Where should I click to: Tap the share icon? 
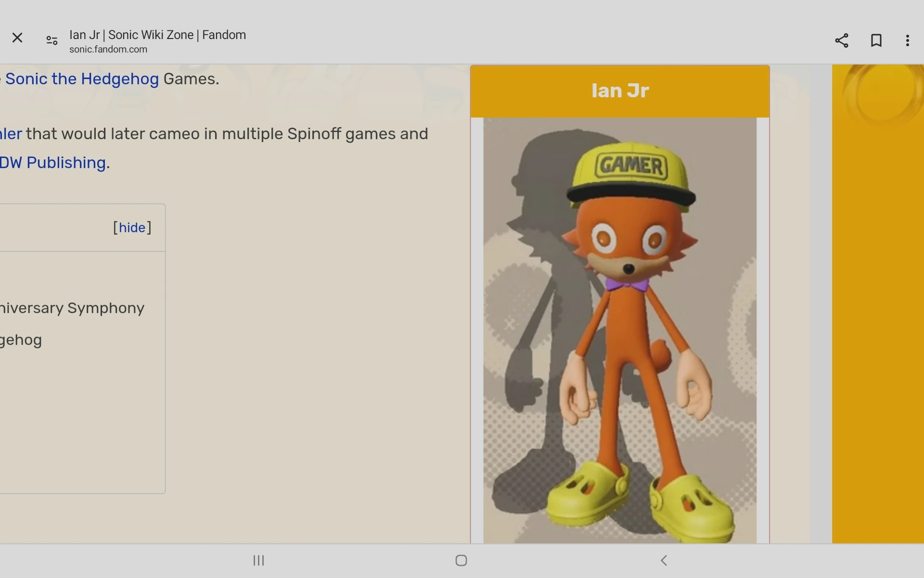(842, 40)
